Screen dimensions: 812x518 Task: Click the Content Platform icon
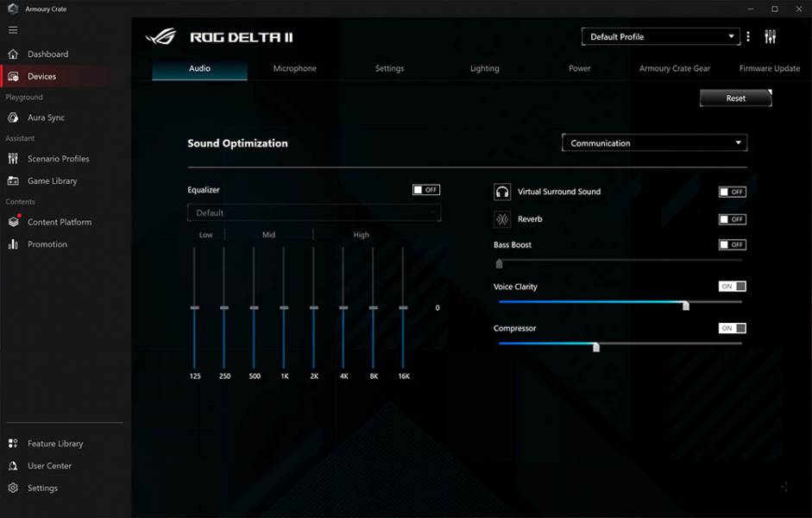[x=14, y=221]
